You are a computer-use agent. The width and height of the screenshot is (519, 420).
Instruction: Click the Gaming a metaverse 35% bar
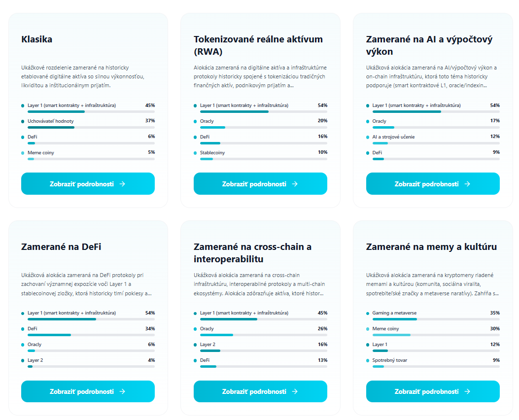[x=433, y=319]
